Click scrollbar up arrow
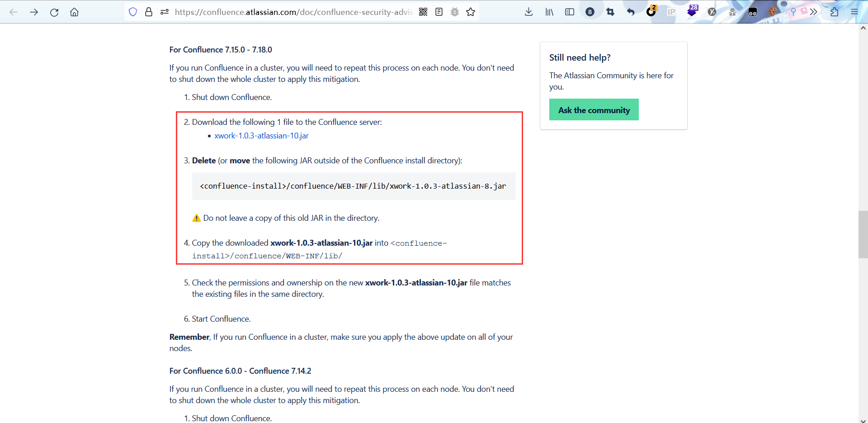The height and width of the screenshot is (423, 868). pos(863,28)
